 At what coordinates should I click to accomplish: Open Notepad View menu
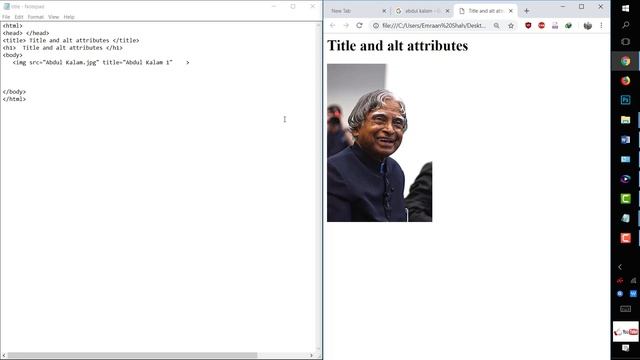53,17
